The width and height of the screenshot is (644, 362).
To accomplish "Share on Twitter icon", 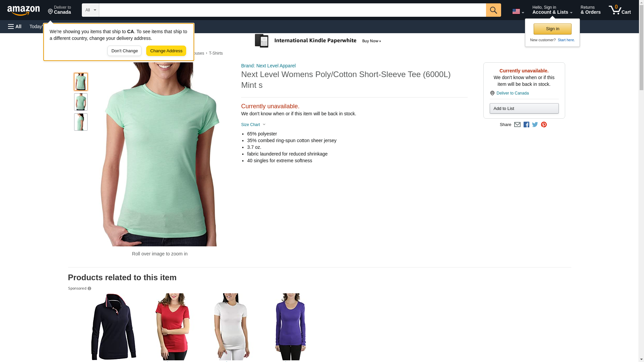I will tap(535, 125).
